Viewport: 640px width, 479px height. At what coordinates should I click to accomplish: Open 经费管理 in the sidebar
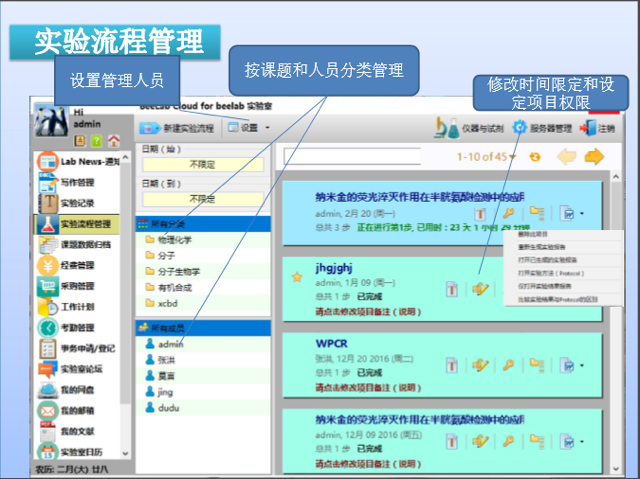pyautogui.click(x=78, y=266)
